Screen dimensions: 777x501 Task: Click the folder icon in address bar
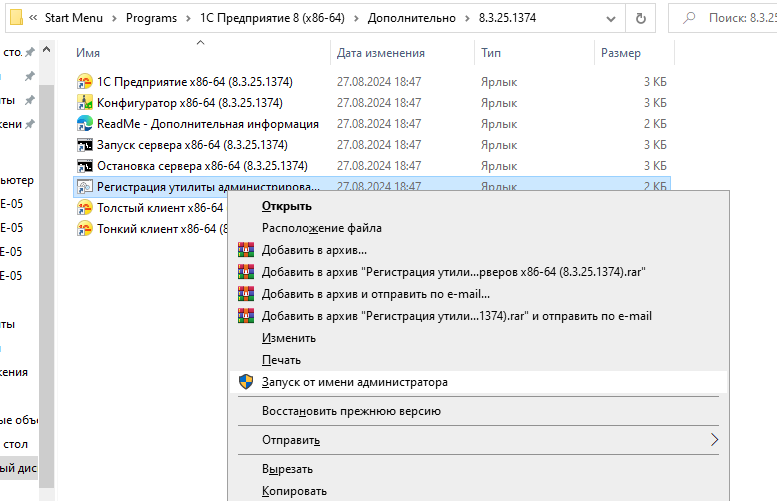tap(16, 18)
